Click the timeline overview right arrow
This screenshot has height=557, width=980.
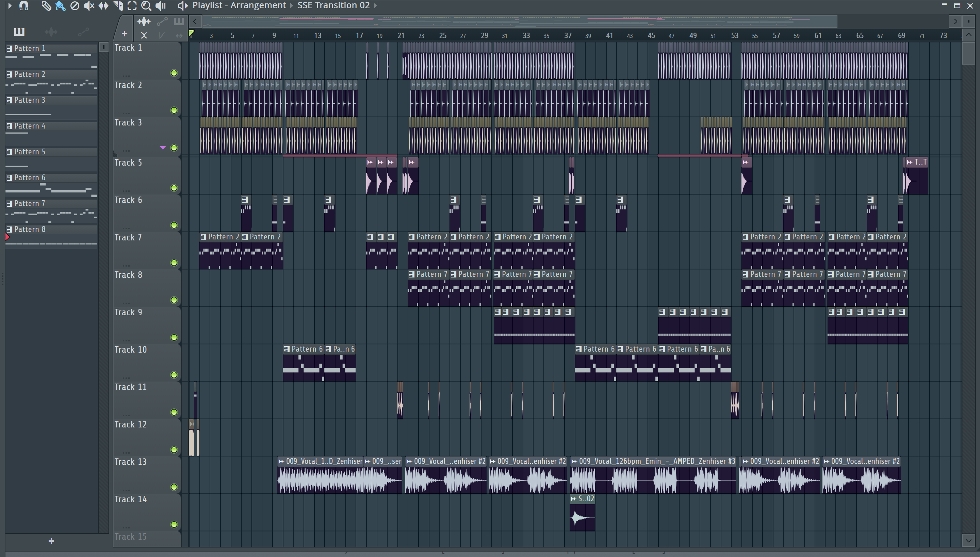pyautogui.click(x=955, y=21)
